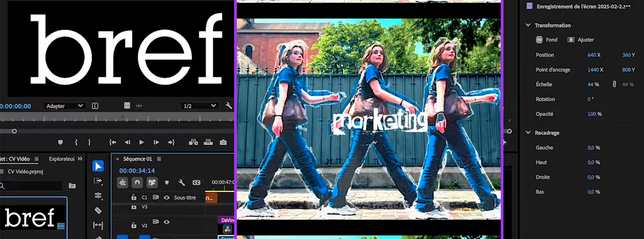Open the Adapter zoom level dropdown
644x239 pixels.
(64, 106)
